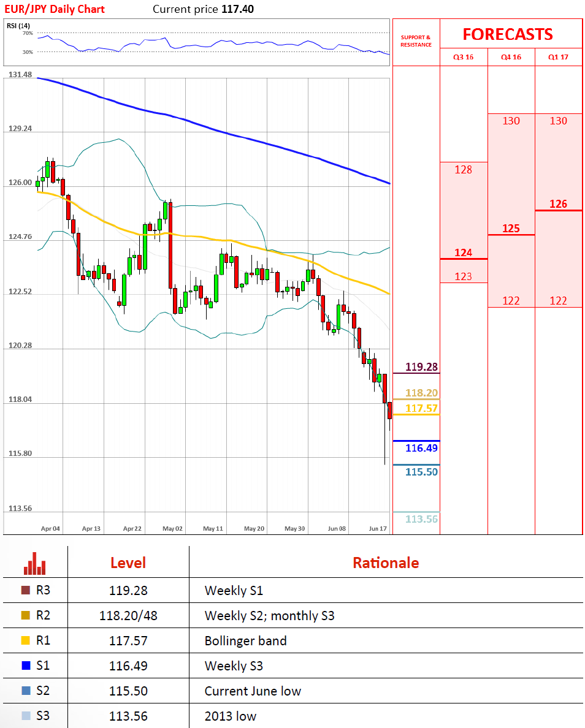Click the 130 value in Q1 17 column
Image resolution: width=585 pixels, height=728 pixels.
click(x=558, y=121)
